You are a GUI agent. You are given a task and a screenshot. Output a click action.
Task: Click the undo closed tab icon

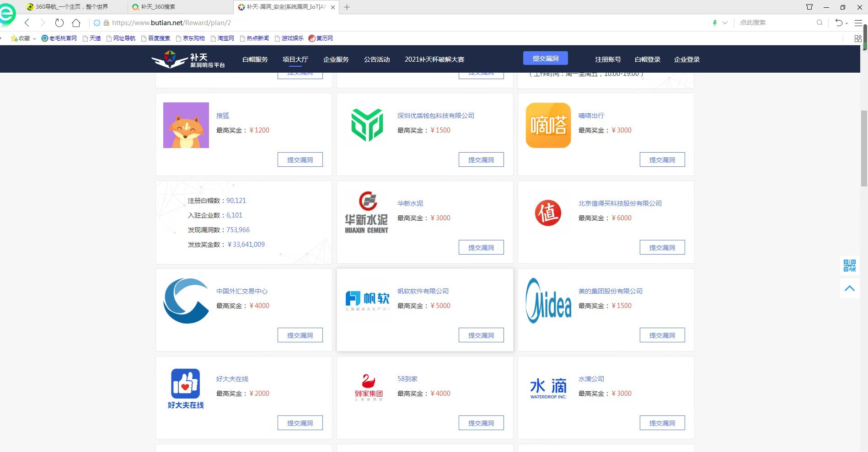[839, 22]
